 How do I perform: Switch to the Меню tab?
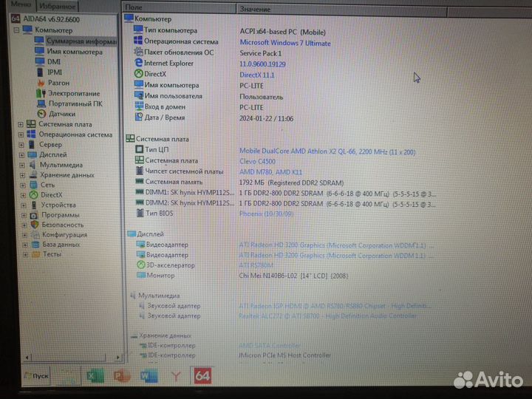tap(21, 4)
